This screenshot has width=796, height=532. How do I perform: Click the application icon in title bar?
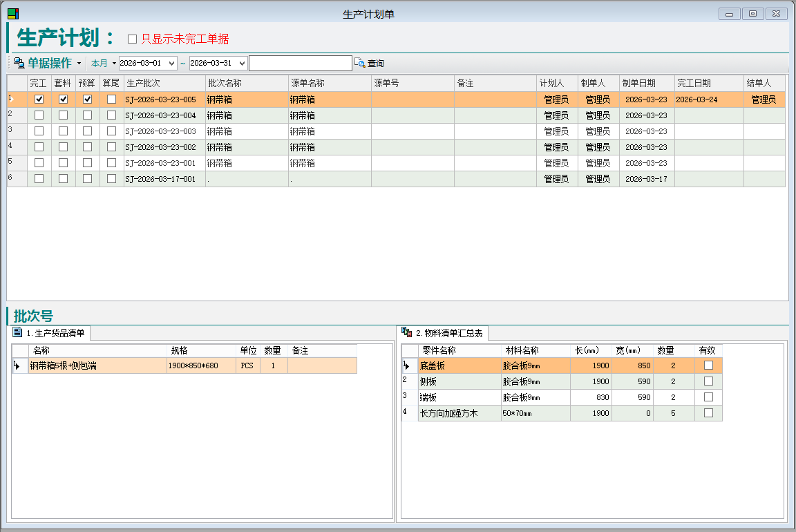click(13, 14)
